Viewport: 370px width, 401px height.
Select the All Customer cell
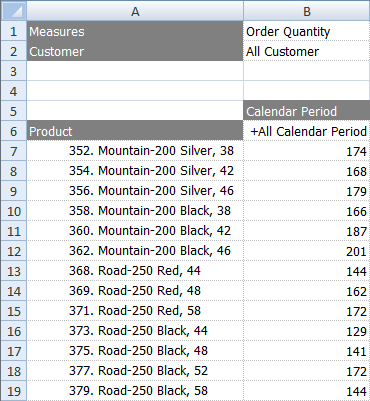tap(307, 51)
